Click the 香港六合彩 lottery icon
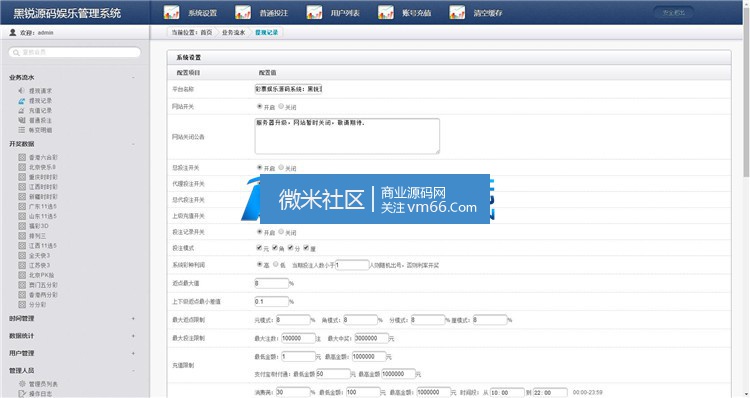This screenshot has height=398, width=750. [x=22, y=157]
